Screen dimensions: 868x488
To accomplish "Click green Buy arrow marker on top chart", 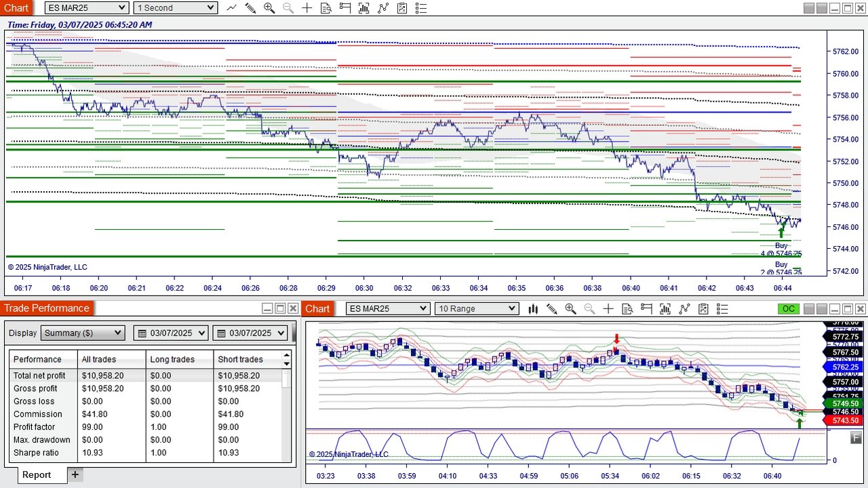I will pos(781,232).
